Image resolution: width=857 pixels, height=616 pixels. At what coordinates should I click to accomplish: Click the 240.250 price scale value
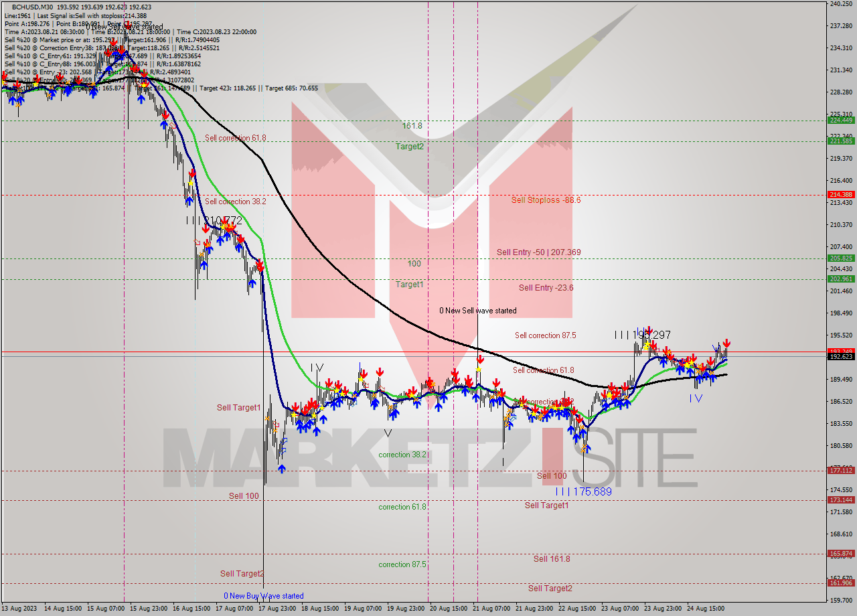click(840, 4)
